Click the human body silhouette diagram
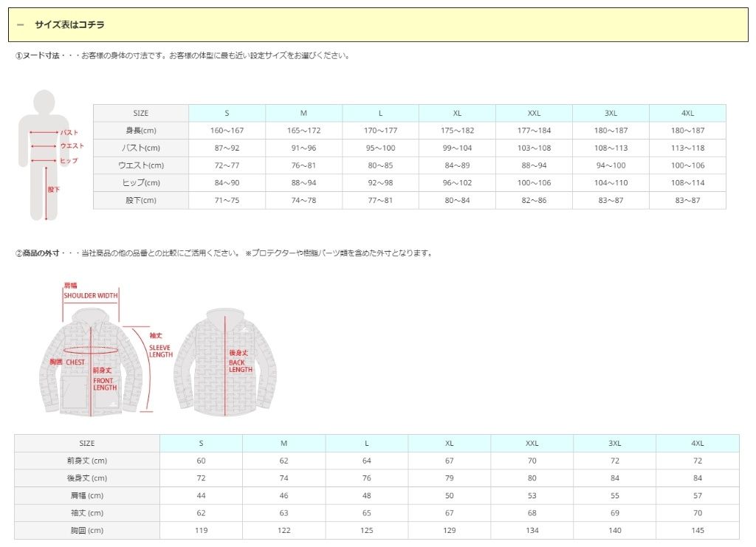 46,155
